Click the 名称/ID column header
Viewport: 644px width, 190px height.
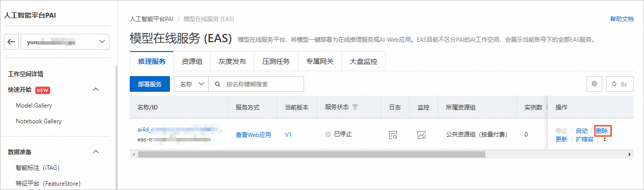click(x=147, y=107)
